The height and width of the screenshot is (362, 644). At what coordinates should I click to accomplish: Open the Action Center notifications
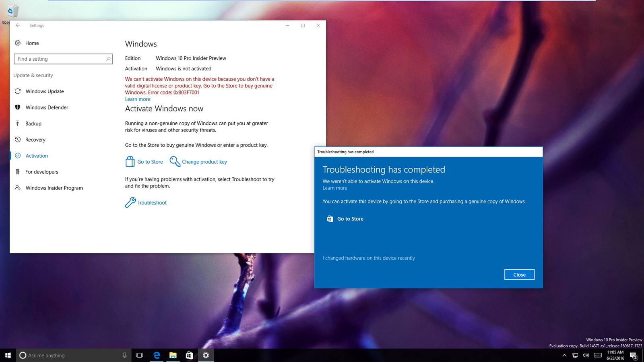coord(634,356)
